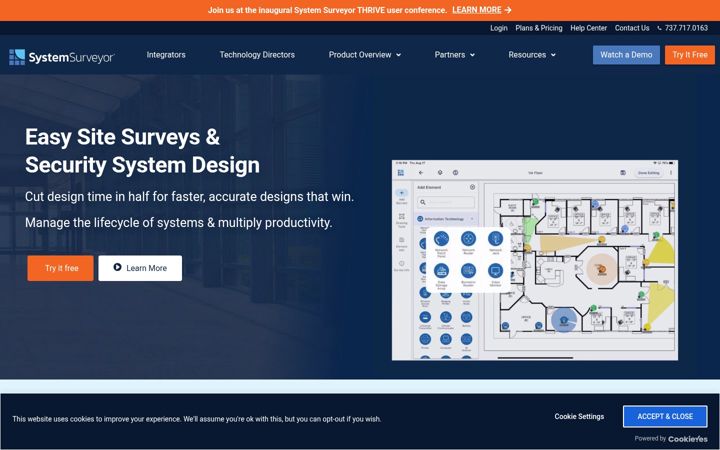The height and width of the screenshot is (450, 720).
Task: Click the arrow icon after LEARN MORE
Action: (x=507, y=10)
